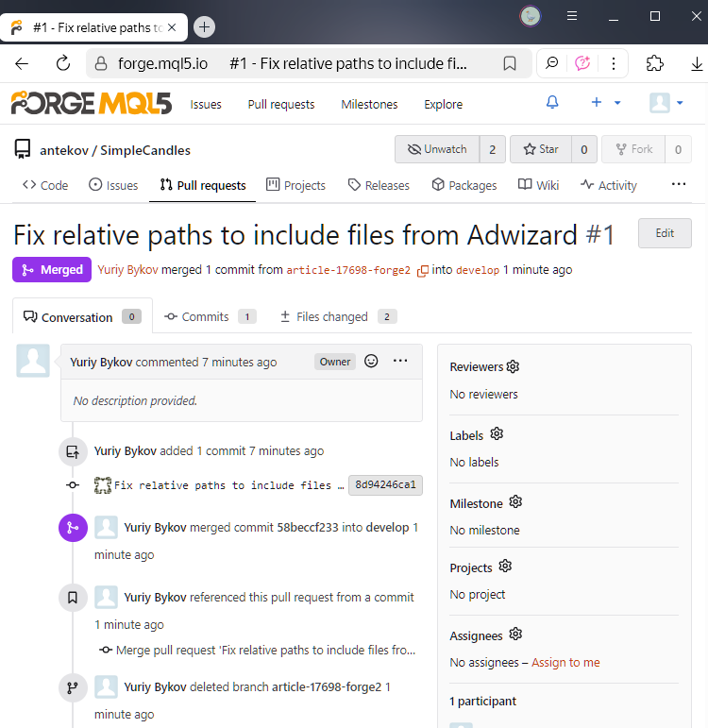708x728 pixels.
Task: Open notifications bell icon
Action: pyautogui.click(x=552, y=102)
